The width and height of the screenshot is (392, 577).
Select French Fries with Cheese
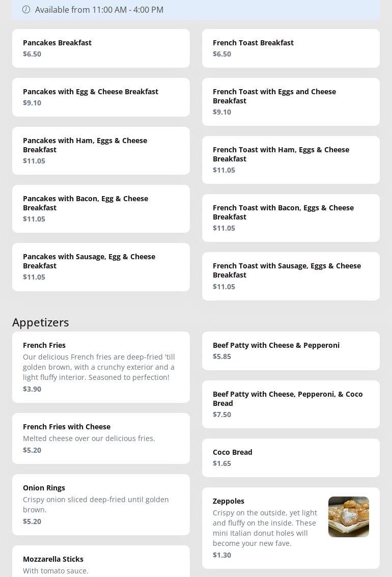pyautogui.click(x=101, y=438)
